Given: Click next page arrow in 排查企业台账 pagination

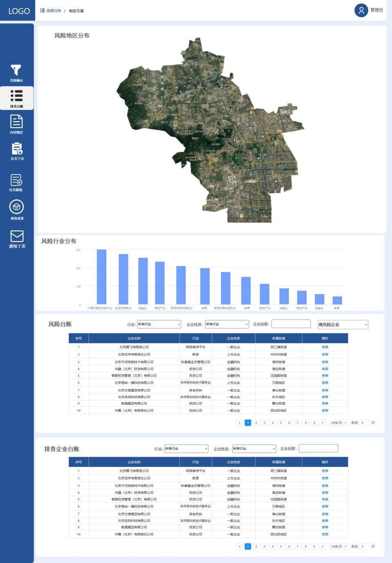Looking at the screenshot, I should (x=323, y=547).
